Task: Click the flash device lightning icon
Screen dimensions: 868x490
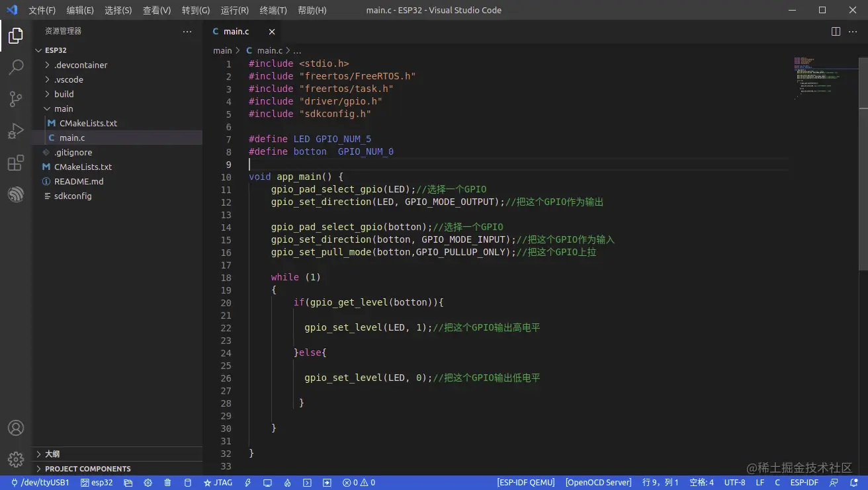Action: (x=247, y=483)
